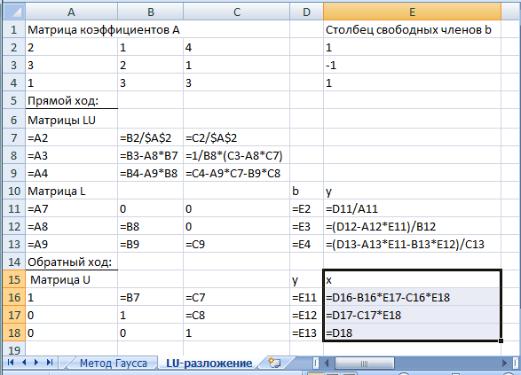Select column E header
Image resolution: width=521 pixels, height=375 pixels.
412,12
